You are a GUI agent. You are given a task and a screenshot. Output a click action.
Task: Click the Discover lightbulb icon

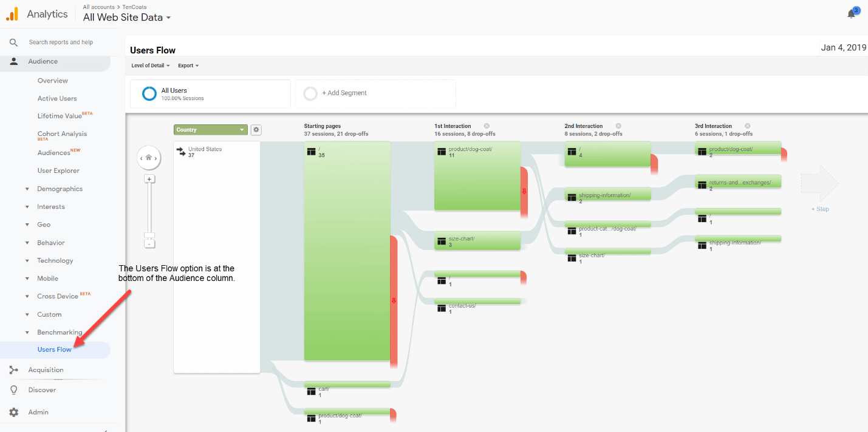tap(14, 390)
